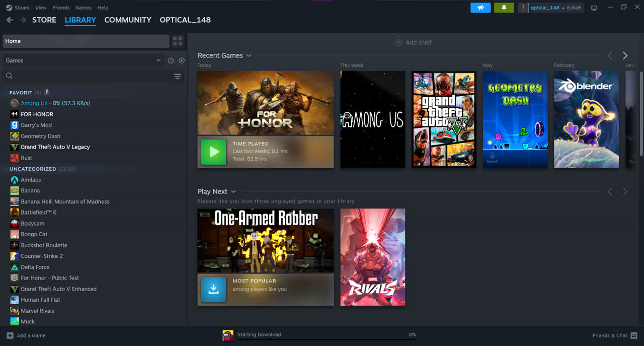The image size is (644, 346).
Task: Click the forward navigation arrow
Action: [x=23, y=20]
